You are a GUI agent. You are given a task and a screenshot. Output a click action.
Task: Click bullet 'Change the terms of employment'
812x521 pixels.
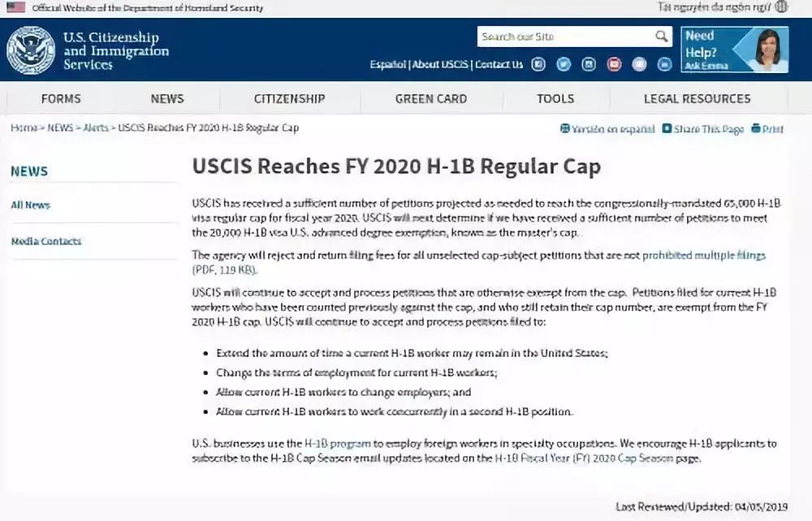[356, 372]
